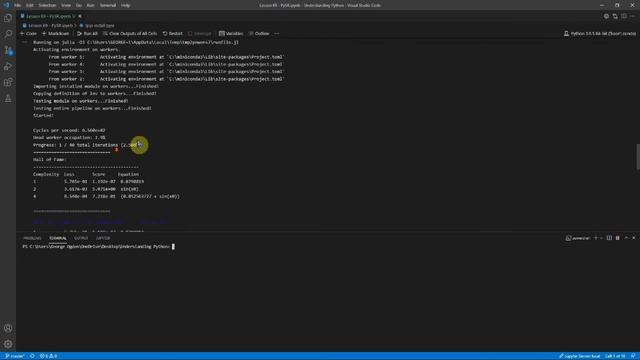This screenshot has height=360, width=640.
Task: Click the equation row containing sin(x0)
Action: [86, 189]
